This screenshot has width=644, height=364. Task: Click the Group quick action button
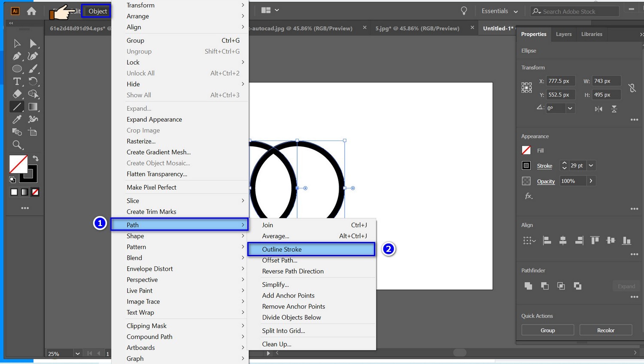pyautogui.click(x=547, y=330)
